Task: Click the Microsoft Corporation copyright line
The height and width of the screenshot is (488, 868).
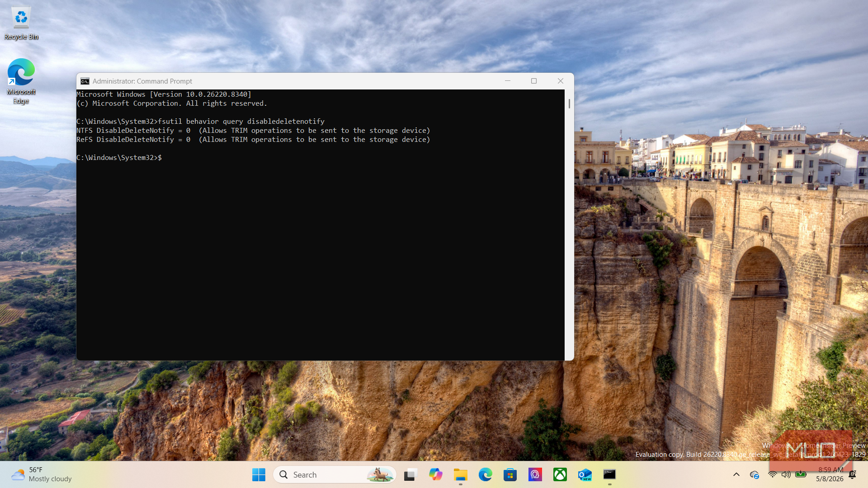Action: click(x=172, y=103)
